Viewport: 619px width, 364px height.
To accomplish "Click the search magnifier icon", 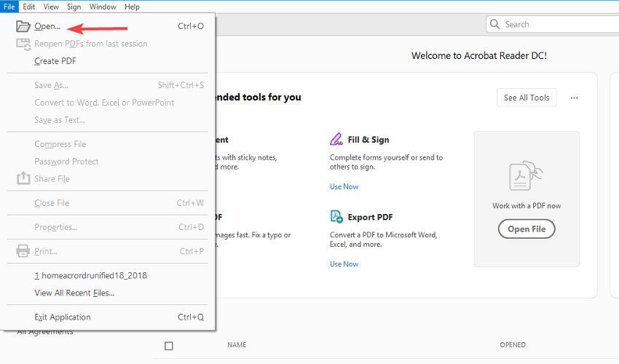I will click(x=496, y=25).
